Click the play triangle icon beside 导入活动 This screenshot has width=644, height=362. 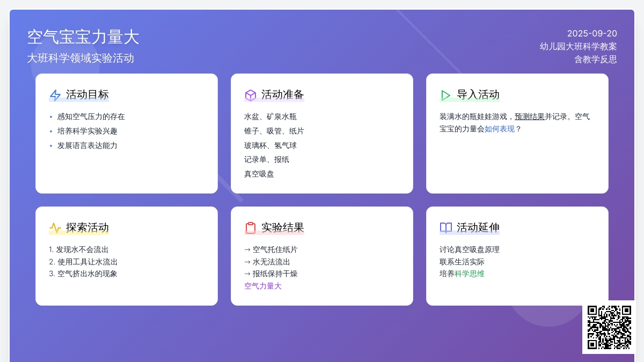[445, 95]
